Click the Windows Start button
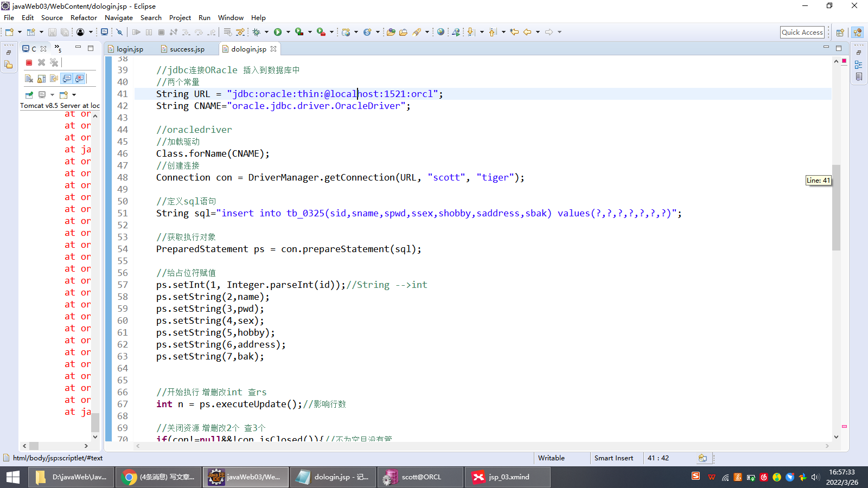Screen dimensions: 868x488 coord(13,477)
